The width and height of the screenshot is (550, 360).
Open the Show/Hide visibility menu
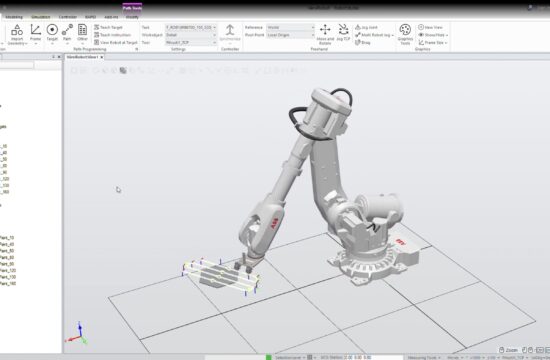tap(433, 35)
